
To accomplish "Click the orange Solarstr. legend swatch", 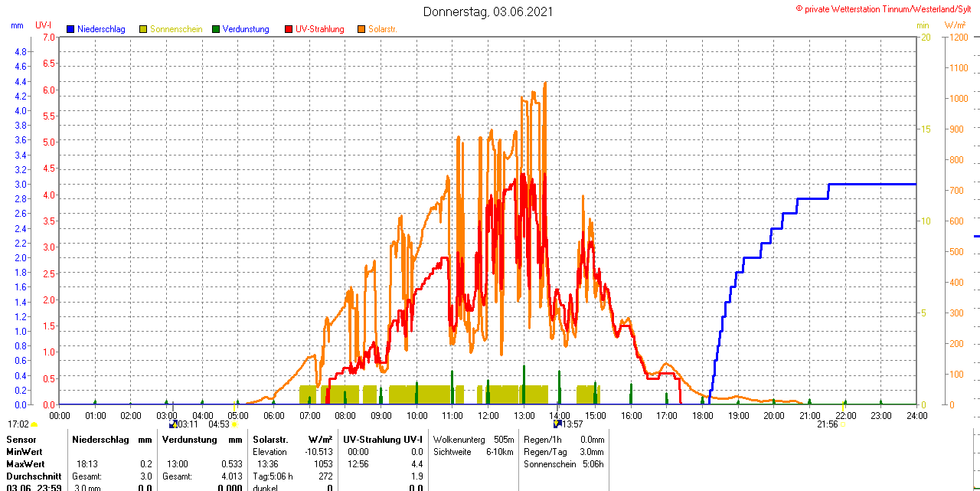I will point(361,29).
